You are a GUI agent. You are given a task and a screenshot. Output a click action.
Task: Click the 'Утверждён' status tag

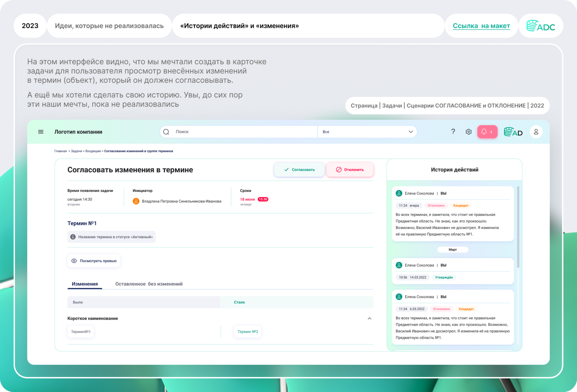444,278
